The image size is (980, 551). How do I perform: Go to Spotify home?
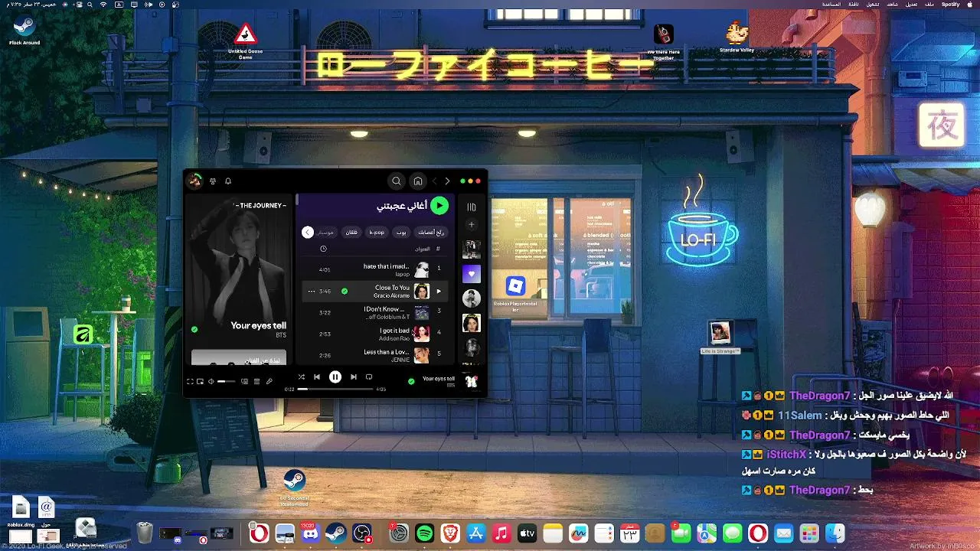point(418,181)
